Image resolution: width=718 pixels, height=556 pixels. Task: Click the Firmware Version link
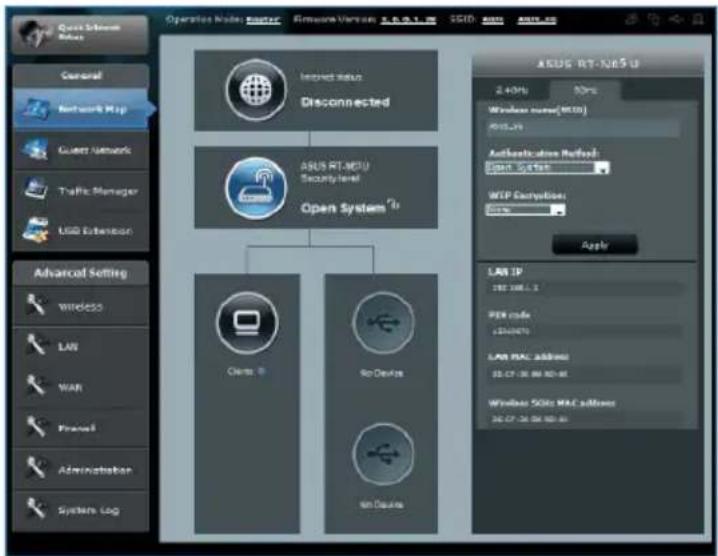click(408, 20)
